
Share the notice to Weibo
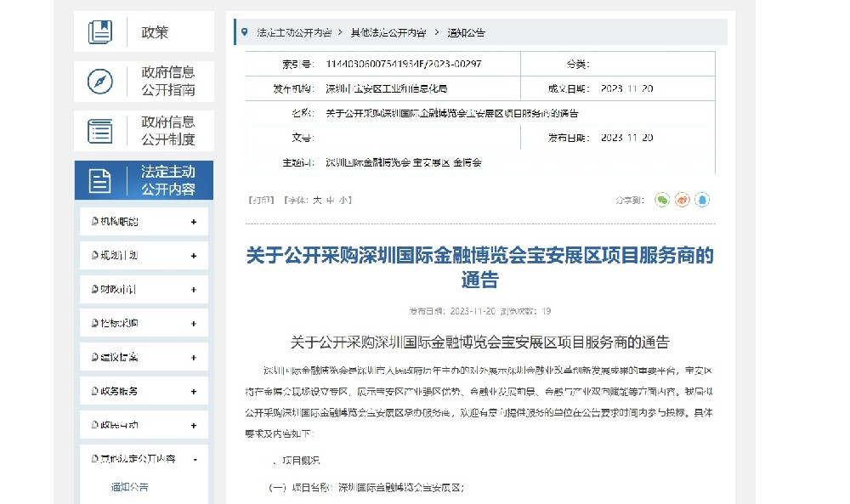(682, 200)
